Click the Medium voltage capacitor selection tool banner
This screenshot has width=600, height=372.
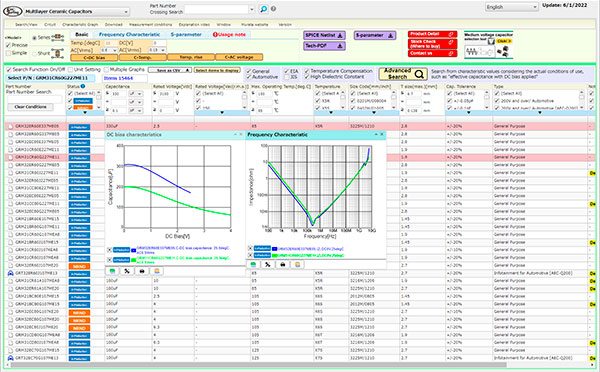(488, 45)
